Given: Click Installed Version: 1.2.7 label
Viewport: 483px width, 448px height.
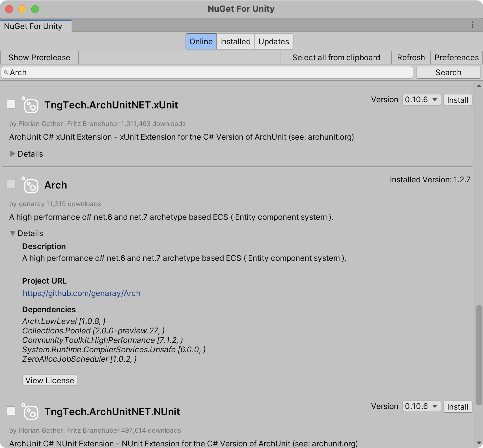Looking at the screenshot, I should coord(430,180).
